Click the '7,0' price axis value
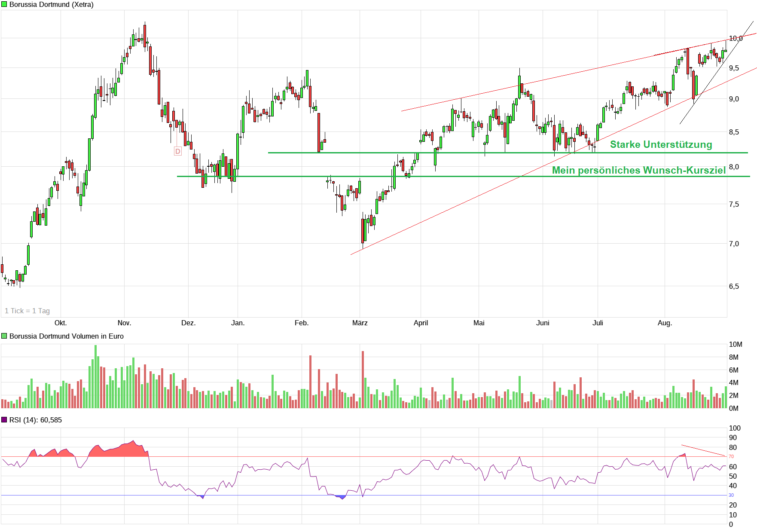 734,244
